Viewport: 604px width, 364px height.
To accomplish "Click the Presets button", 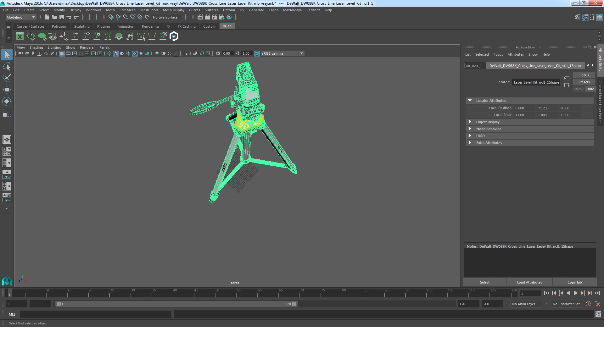I will pos(584,82).
